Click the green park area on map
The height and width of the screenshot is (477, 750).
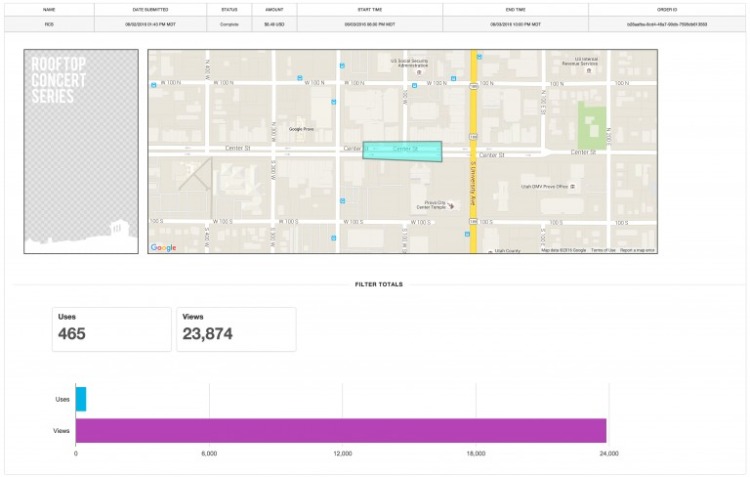click(594, 124)
